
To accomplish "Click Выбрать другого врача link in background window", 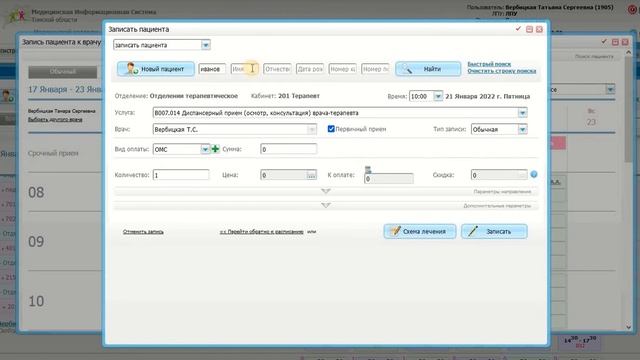I will pyautogui.click(x=55, y=120).
